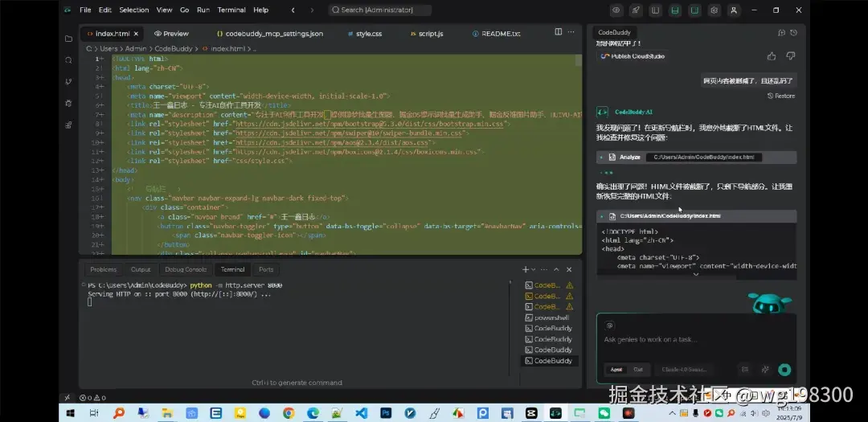This screenshot has height=422, width=868.
Task: Open the Go menu
Action: pos(184,10)
